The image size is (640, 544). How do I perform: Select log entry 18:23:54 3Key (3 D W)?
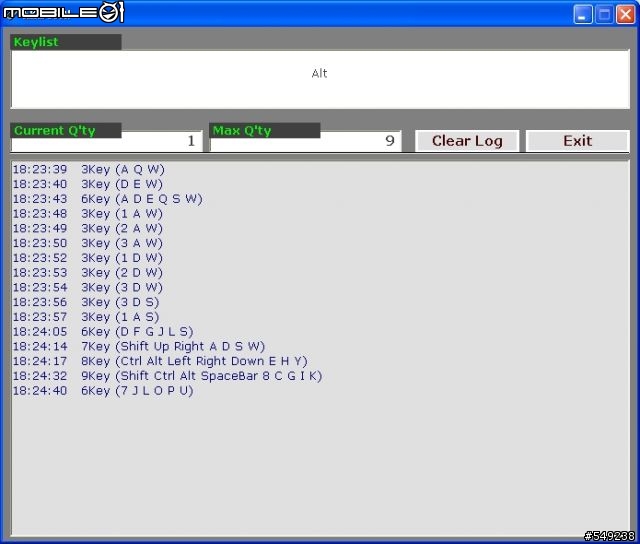click(88, 287)
